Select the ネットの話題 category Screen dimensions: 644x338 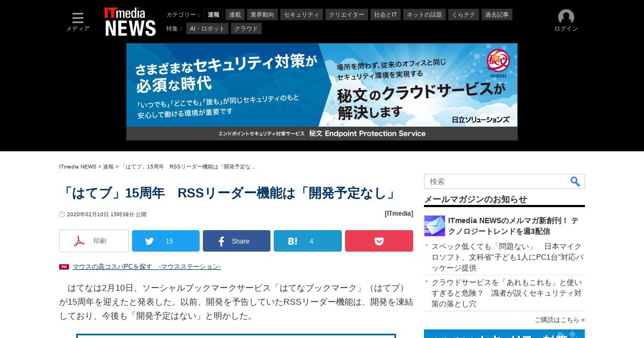[425, 14]
